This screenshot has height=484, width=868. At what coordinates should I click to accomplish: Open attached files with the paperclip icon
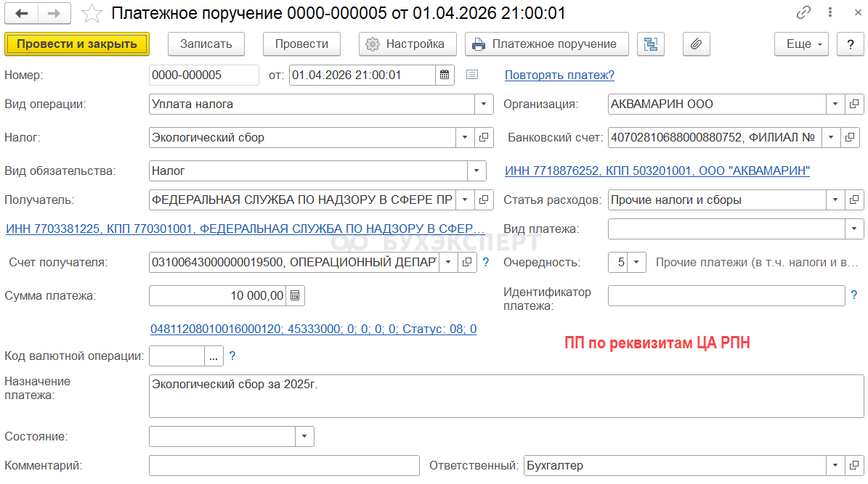(697, 44)
